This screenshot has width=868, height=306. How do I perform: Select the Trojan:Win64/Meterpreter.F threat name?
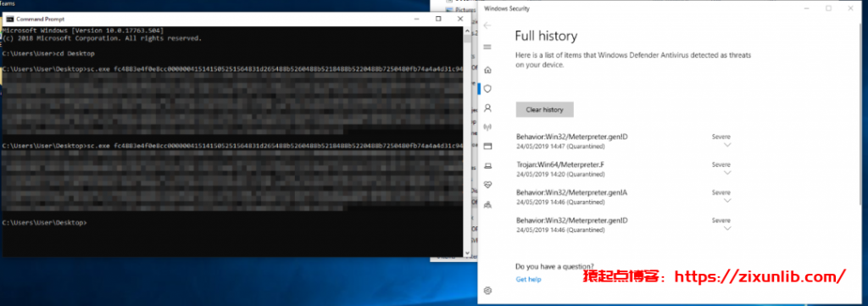pos(560,164)
